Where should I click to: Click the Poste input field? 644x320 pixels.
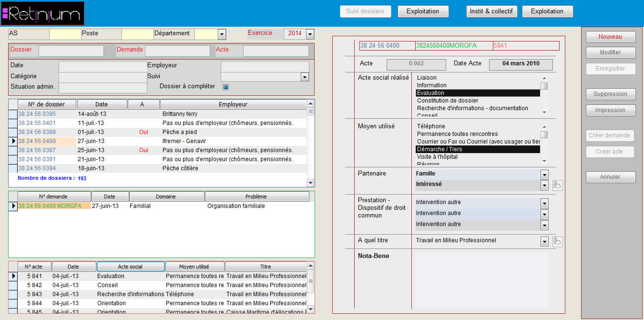coord(137,34)
